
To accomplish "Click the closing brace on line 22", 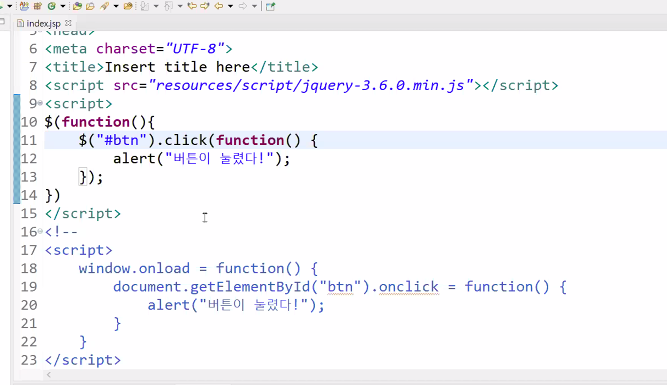I will (x=83, y=342).
